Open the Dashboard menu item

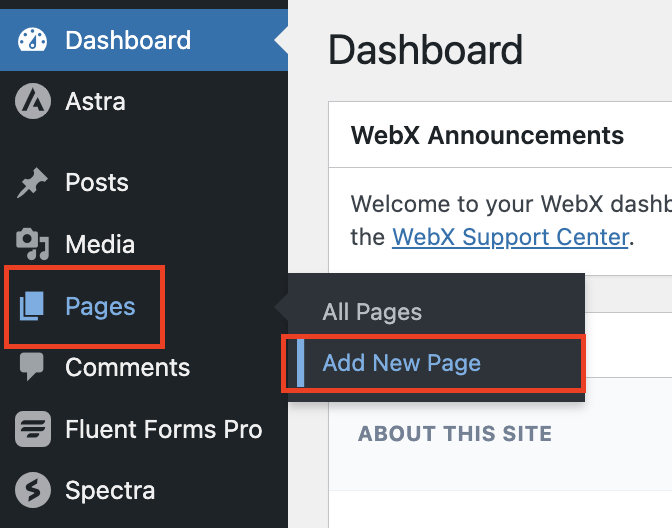[144, 40]
